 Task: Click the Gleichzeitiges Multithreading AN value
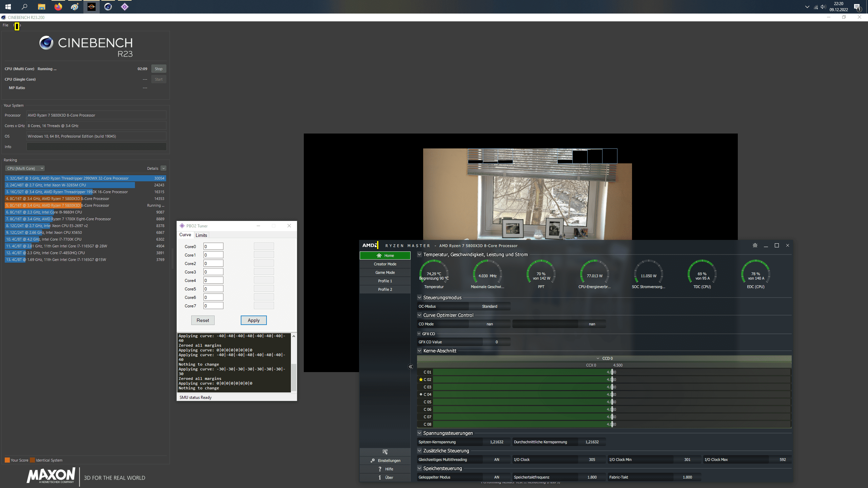pyautogui.click(x=496, y=460)
